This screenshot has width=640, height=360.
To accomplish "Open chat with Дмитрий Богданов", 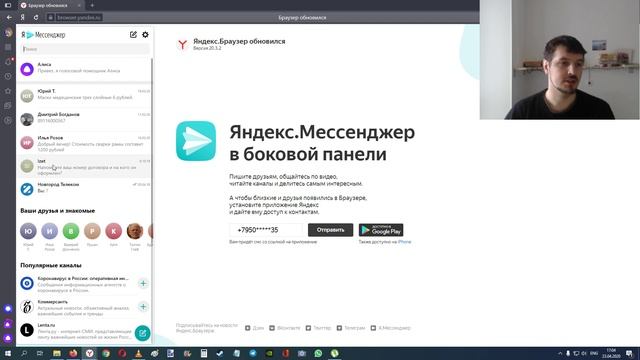I will pyautogui.click(x=84, y=119).
